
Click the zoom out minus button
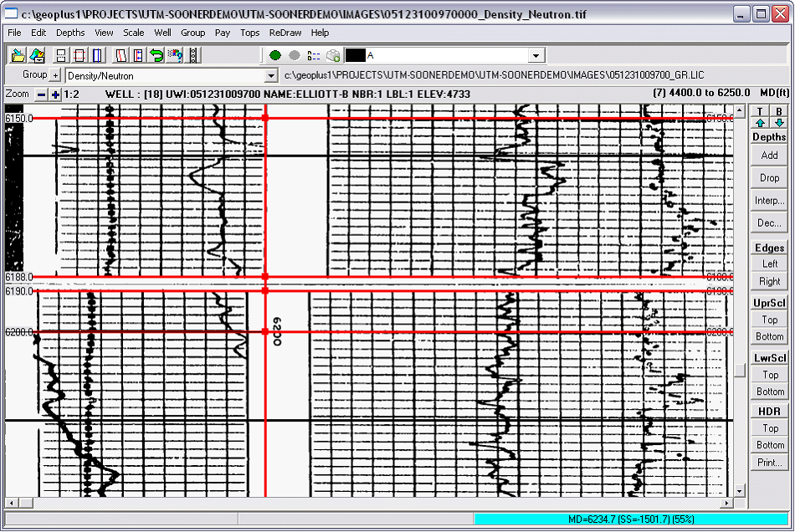pos(41,95)
